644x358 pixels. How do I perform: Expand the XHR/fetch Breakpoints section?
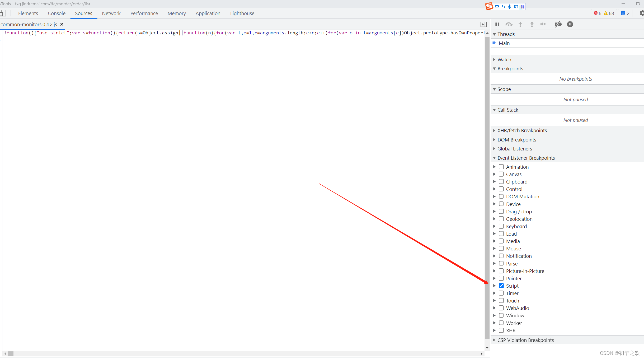[522, 130]
